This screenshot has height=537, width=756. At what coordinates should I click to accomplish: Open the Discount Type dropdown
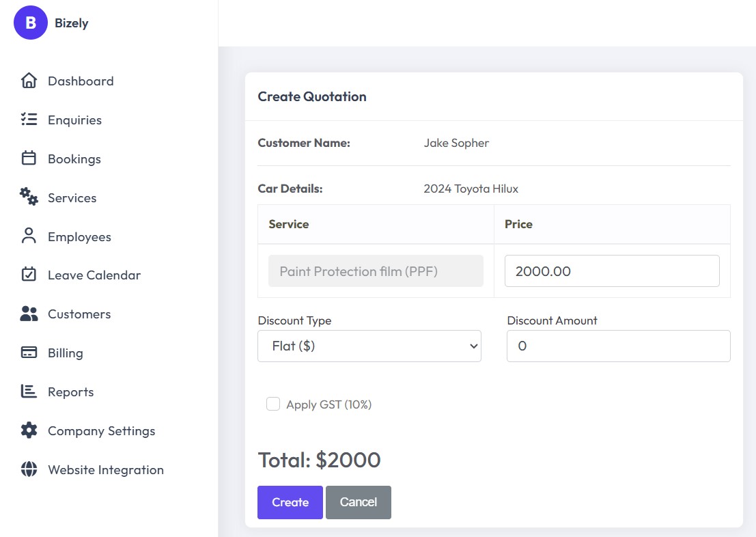tap(369, 346)
